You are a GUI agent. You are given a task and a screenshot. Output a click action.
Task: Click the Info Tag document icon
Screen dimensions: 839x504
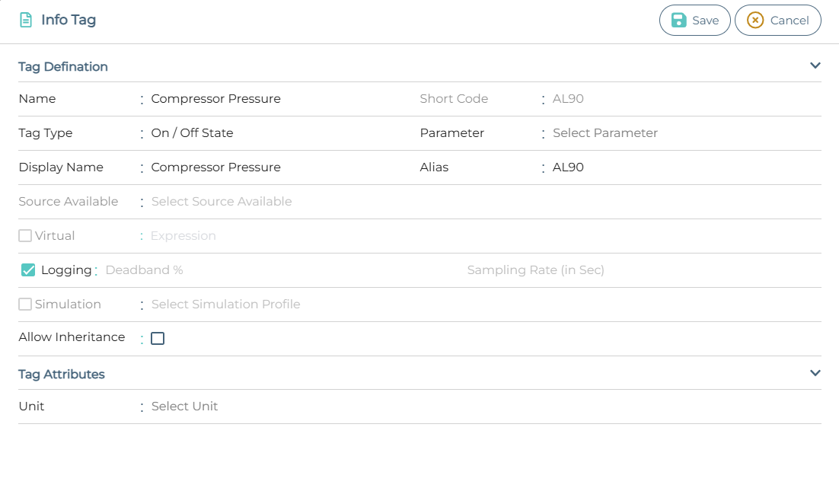(26, 20)
